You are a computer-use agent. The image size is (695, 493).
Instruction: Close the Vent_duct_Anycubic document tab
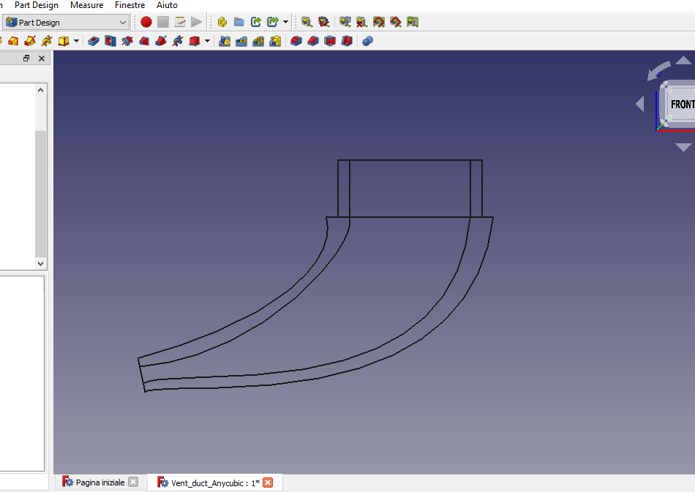tap(268, 482)
